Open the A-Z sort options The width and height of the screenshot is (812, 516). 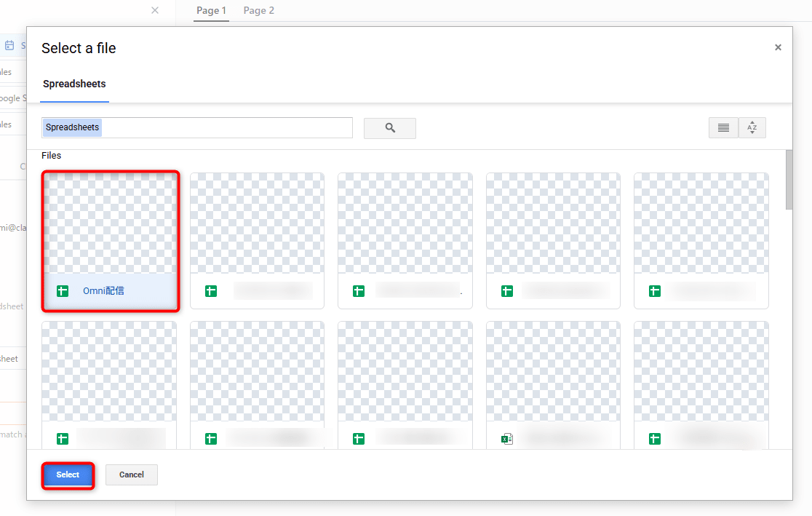pos(752,127)
